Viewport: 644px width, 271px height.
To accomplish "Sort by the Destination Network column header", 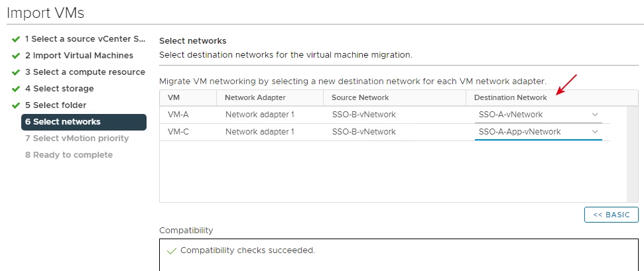I will (511, 98).
